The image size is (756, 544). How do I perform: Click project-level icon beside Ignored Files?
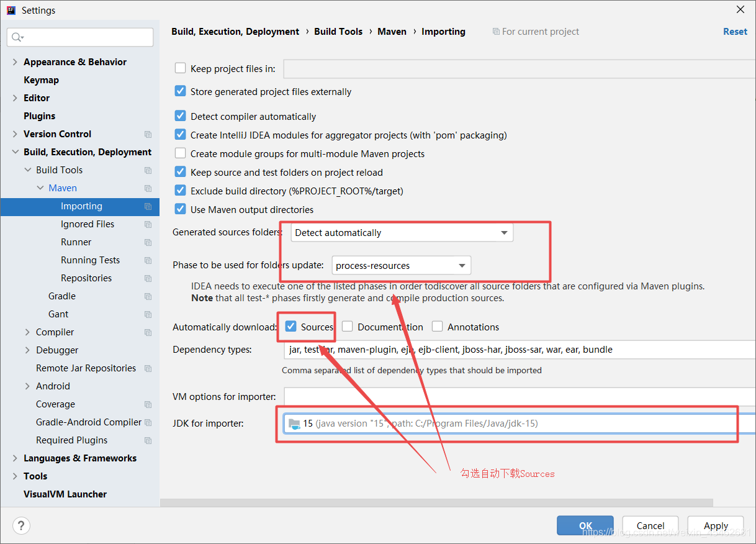click(148, 224)
